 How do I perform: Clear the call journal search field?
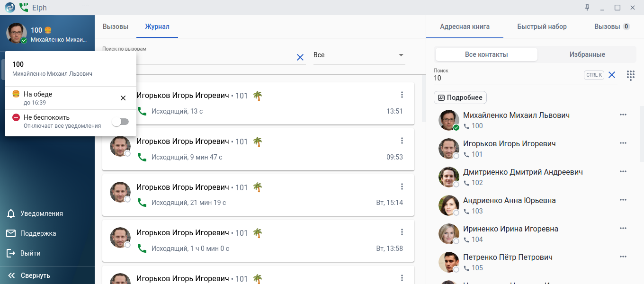300,57
